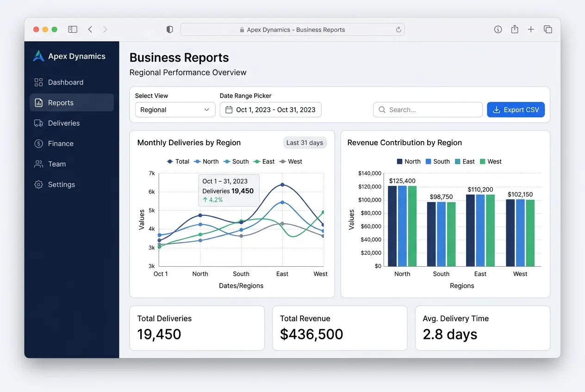Click the South revenue bar group
This screenshot has width=585, height=392.
coord(441,234)
